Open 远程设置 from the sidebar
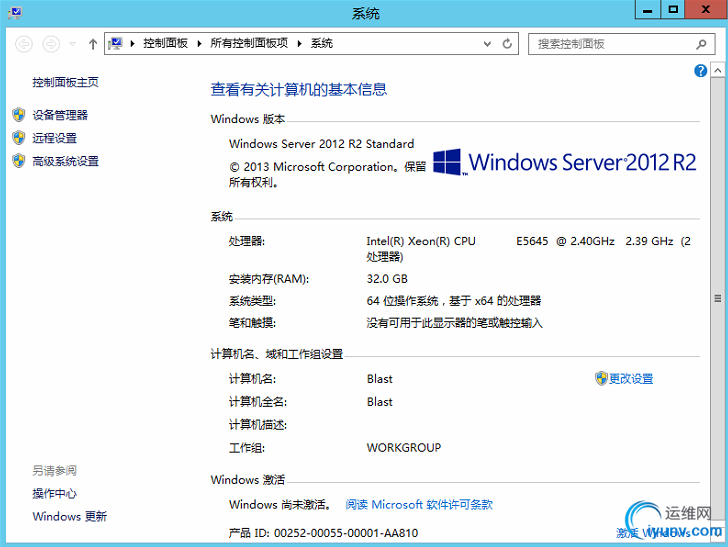 click(x=54, y=138)
